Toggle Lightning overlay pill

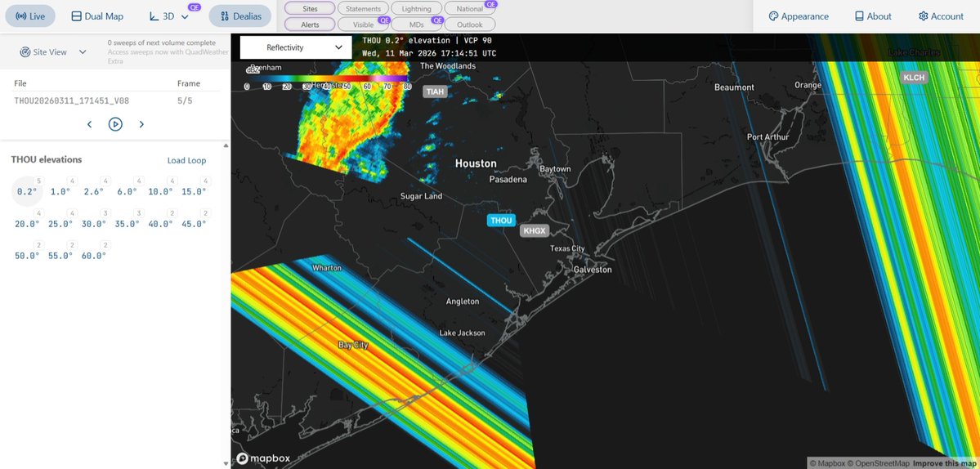(416, 9)
